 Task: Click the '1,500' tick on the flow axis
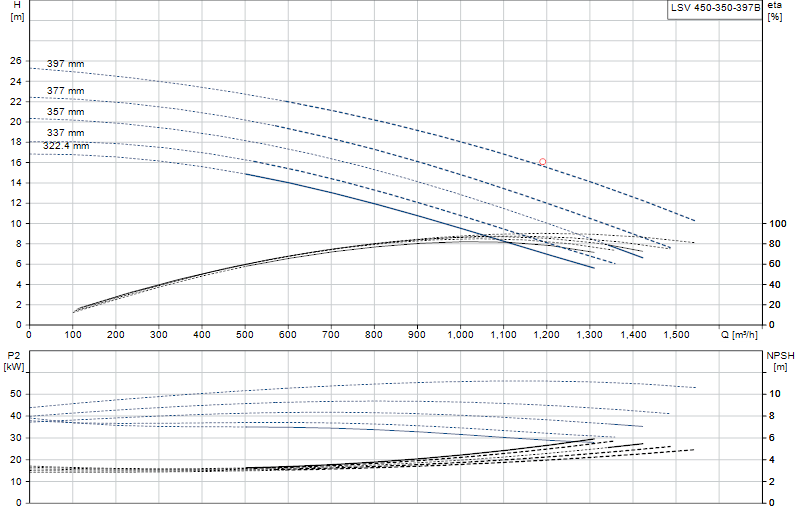click(x=676, y=335)
